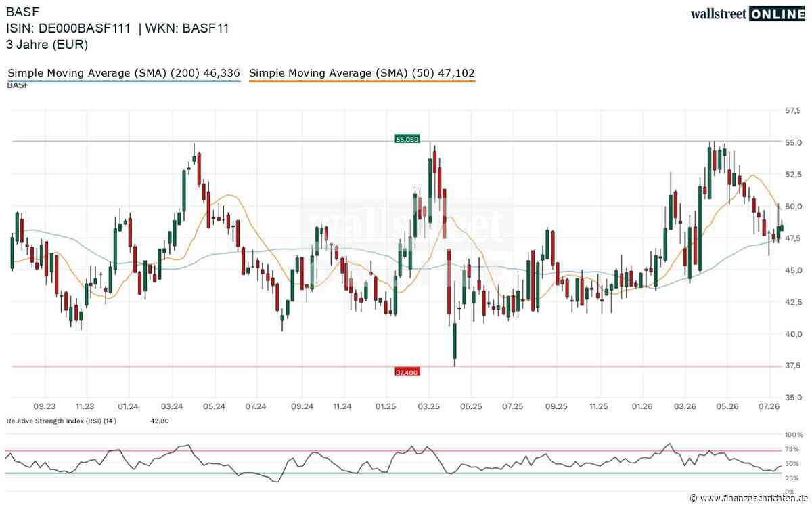Select the SMA (200) 46,336 legend
812x508 pixels.
124,72
